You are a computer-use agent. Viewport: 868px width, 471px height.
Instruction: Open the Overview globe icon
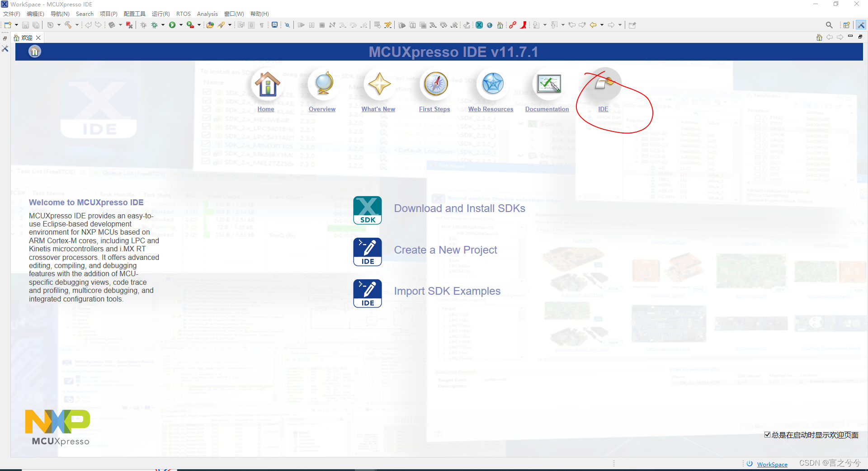click(323, 84)
